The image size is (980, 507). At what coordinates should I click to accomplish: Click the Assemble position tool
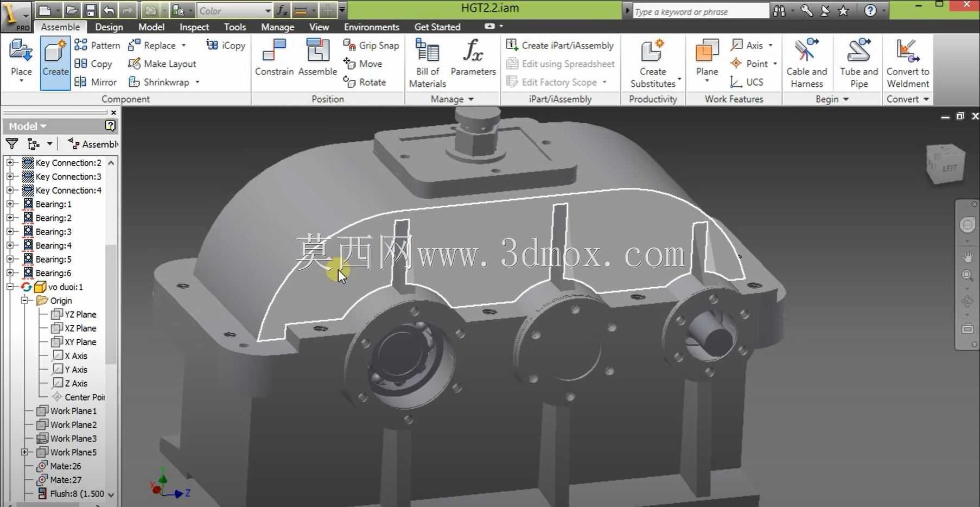point(317,57)
